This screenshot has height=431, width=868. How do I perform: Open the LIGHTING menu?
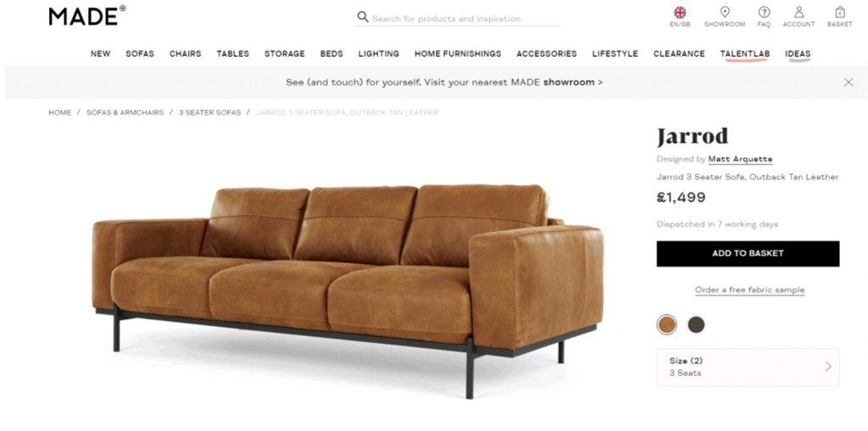(379, 53)
